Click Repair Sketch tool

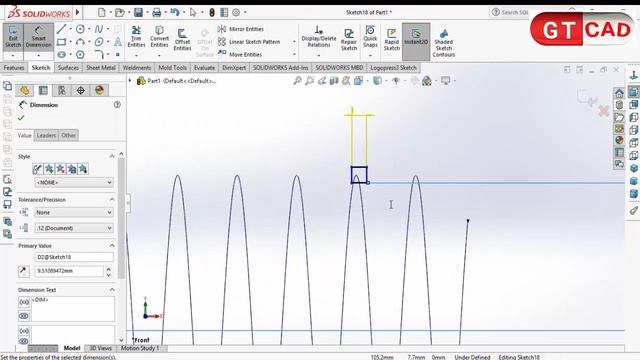pos(349,40)
